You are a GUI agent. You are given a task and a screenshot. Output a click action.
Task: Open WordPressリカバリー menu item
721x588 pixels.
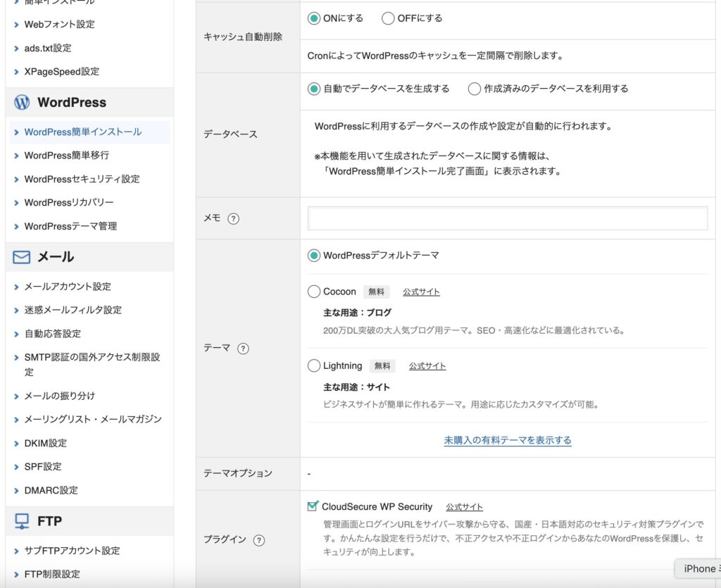point(69,202)
